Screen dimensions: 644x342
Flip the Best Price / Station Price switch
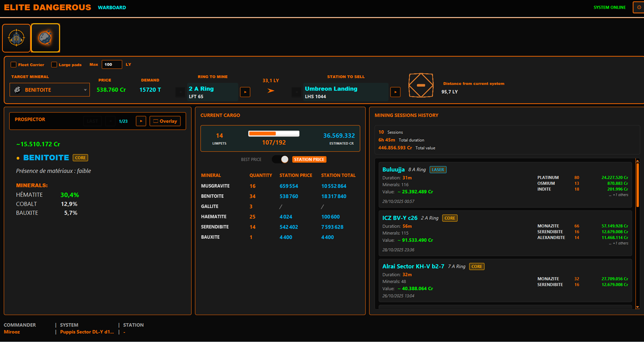[x=281, y=159]
